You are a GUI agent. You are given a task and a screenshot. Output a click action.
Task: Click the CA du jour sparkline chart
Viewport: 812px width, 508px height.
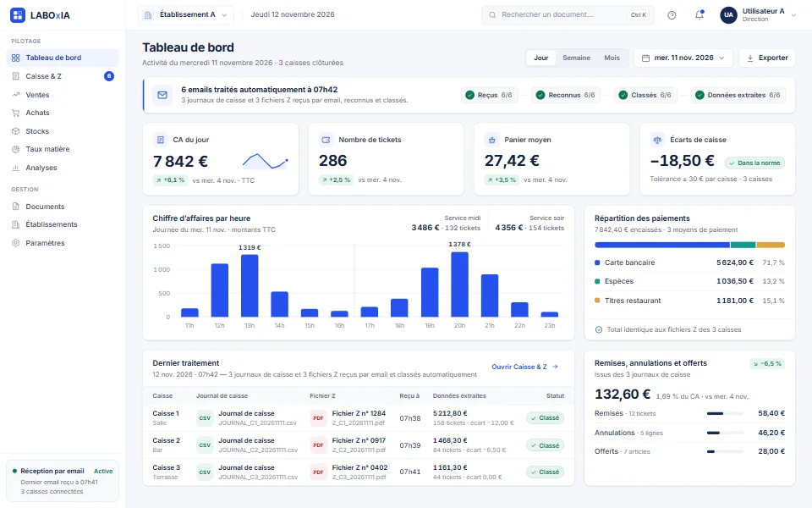click(x=265, y=161)
